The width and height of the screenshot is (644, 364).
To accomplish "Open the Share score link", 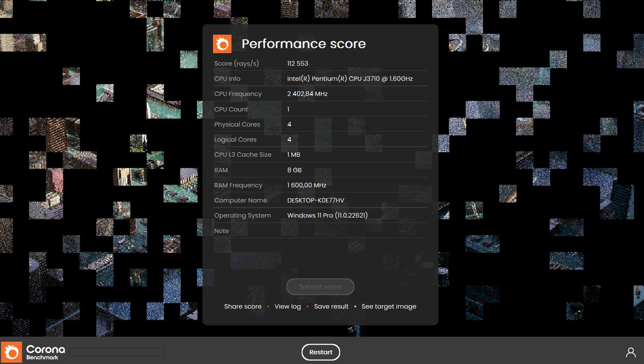I will (x=243, y=306).
